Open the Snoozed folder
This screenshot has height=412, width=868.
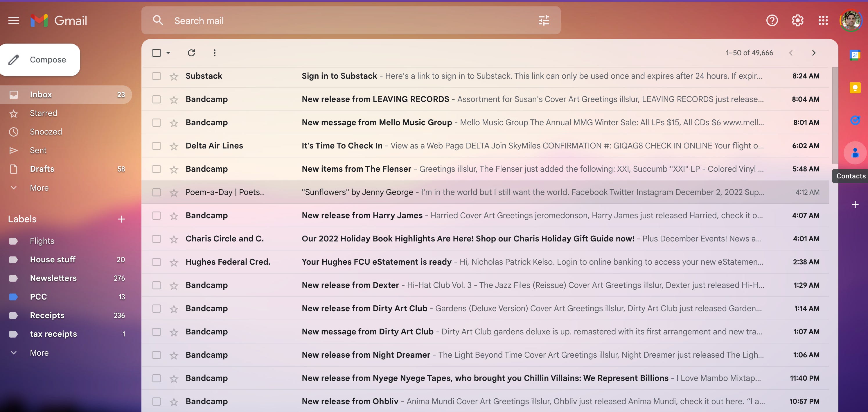[66, 132]
